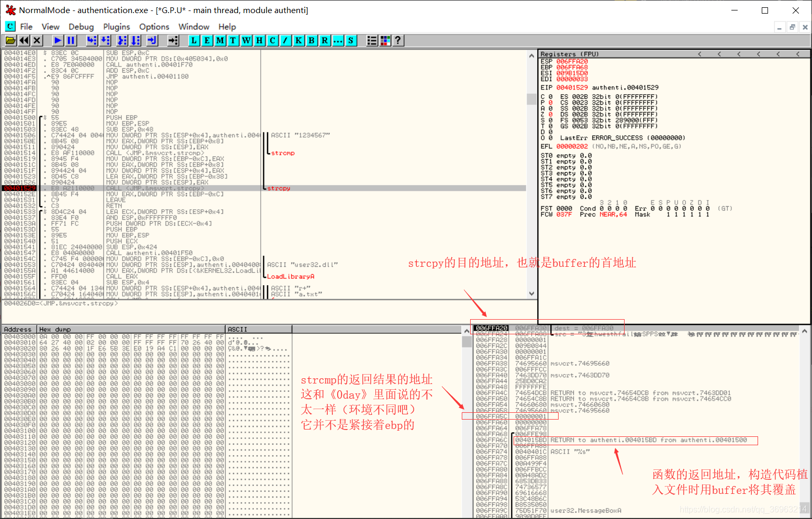Screen dimensions: 812x519
Task: Click dump pane scrollbar up arrow
Action: coord(466,331)
